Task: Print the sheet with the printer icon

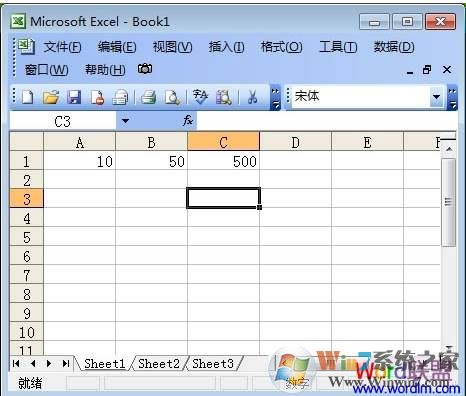Action: (x=148, y=98)
